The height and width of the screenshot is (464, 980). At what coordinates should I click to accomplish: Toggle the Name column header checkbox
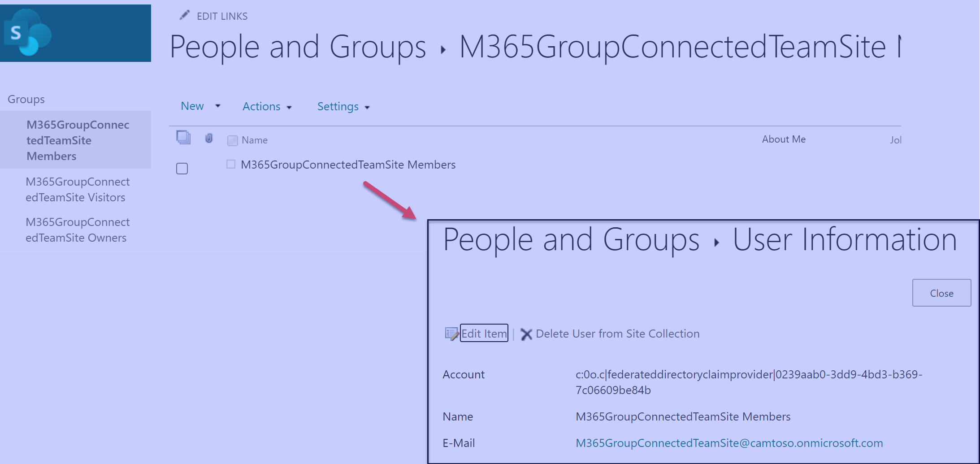232,140
